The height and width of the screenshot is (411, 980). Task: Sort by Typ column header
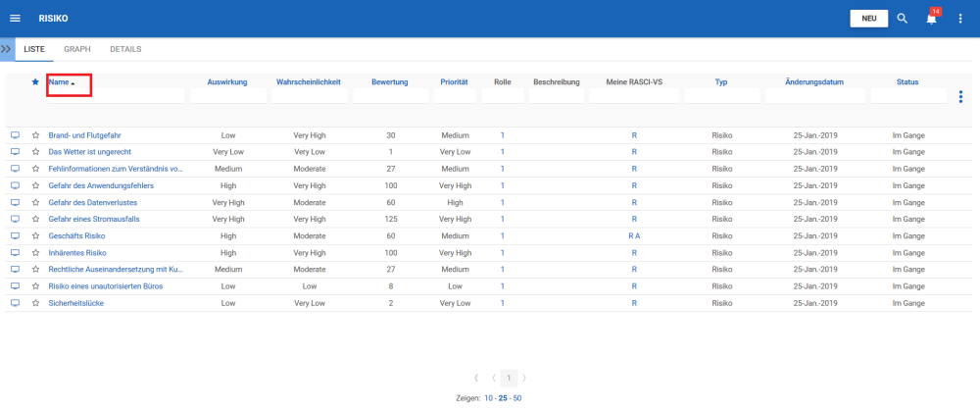(721, 82)
